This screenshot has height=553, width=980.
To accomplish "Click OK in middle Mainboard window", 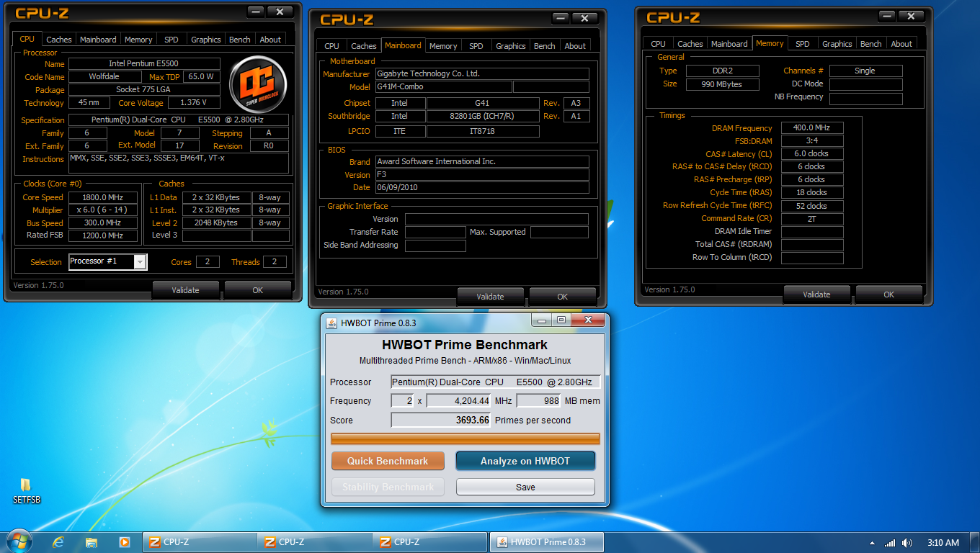I will [563, 297].
